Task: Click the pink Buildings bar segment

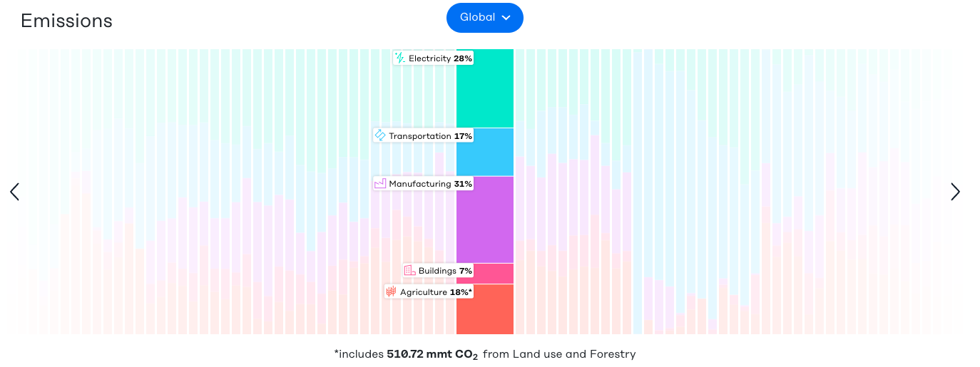Action: point(485,274)
